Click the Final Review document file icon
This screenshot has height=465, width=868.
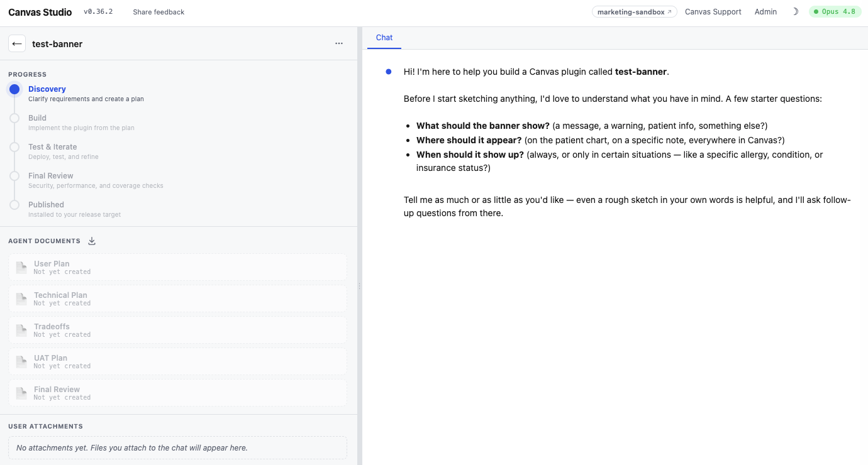tap(22, 393)
